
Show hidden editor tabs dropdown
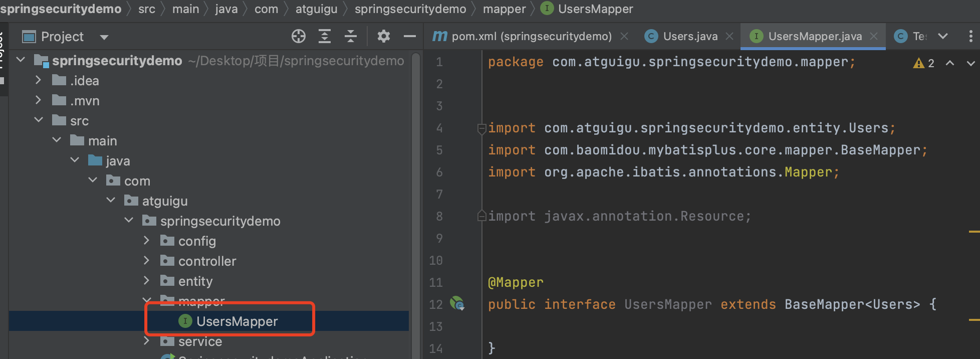tap(943, 37)
